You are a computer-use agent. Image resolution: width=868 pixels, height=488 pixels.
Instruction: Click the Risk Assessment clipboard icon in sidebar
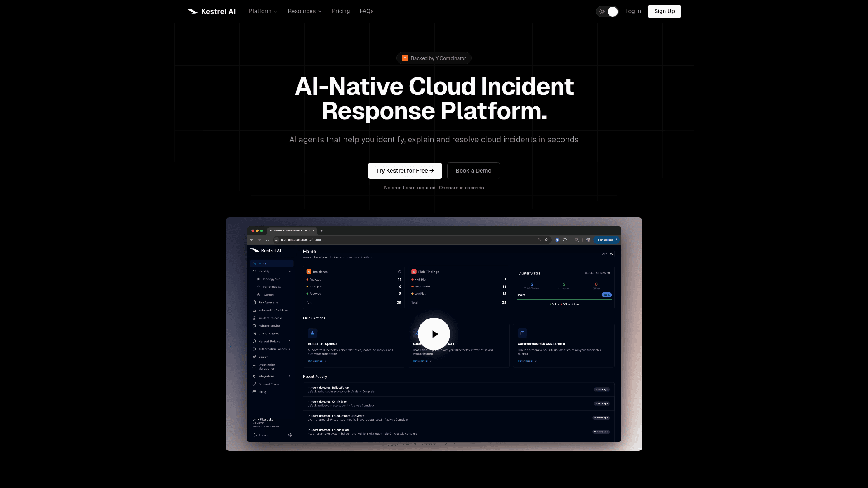point(255,302)
